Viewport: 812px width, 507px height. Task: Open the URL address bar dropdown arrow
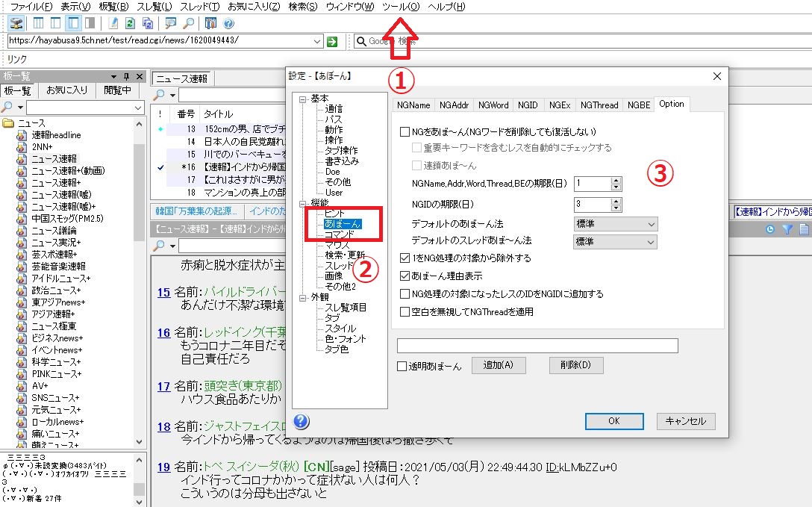pos(317,41)
